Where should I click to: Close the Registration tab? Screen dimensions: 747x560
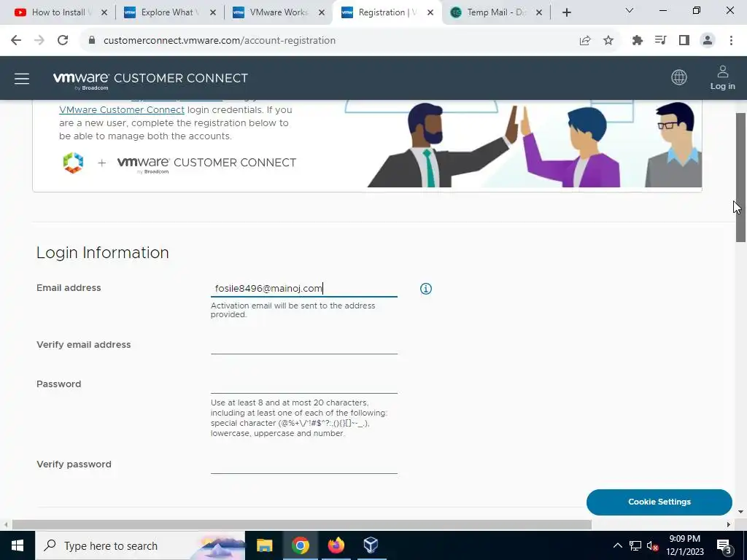point(430,12)
